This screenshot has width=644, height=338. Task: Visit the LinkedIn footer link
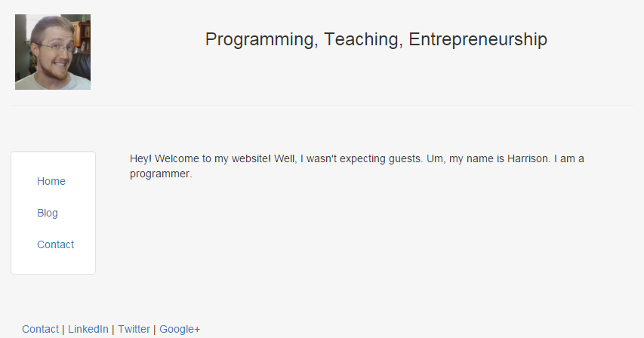coord(88,329)
